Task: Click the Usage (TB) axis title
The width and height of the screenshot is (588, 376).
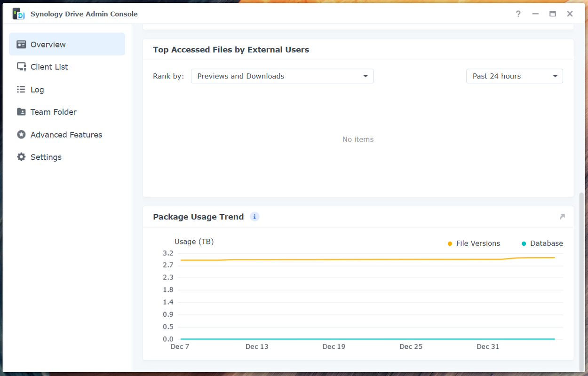Action: 194,242
